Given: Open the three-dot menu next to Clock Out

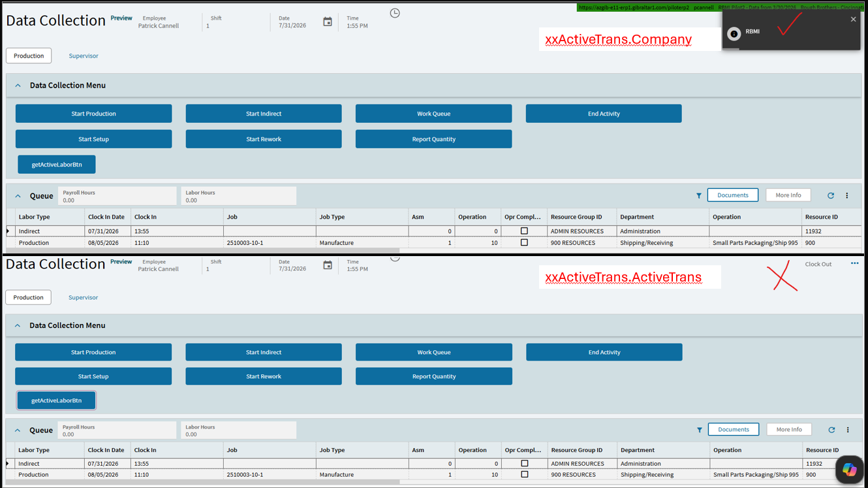Looking at the screenshot, I should [854, 264].
